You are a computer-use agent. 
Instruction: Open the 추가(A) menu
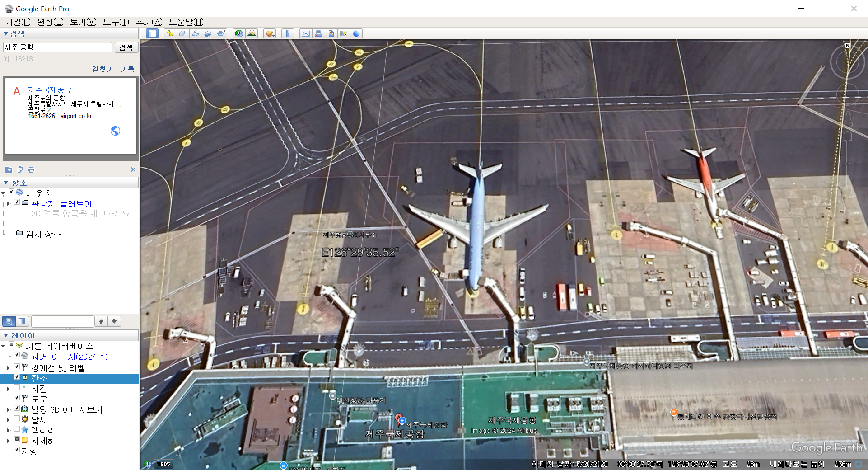click(149, 22)
